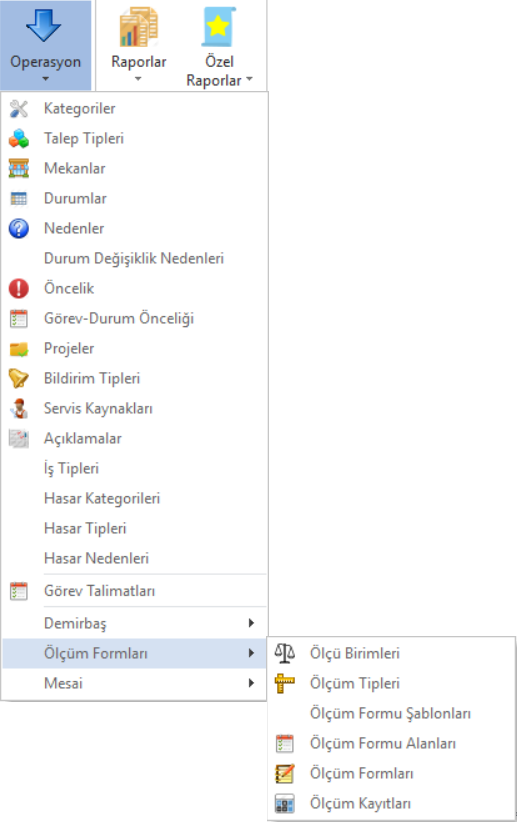This screenshot has width=517, height=822.
Task: Click the balance scale Ölçü Birimleri icon
Action: [285, 653]
